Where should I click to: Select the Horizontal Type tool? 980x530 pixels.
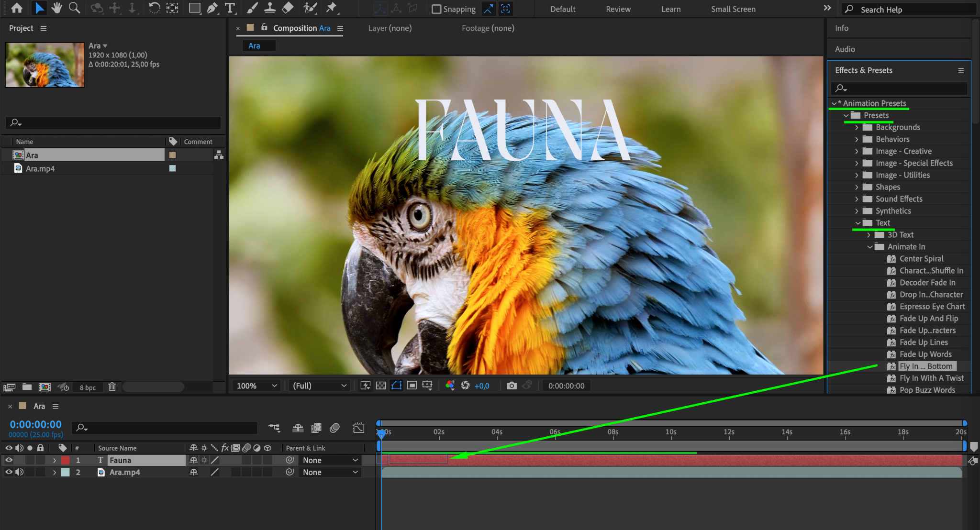point(230,8)
